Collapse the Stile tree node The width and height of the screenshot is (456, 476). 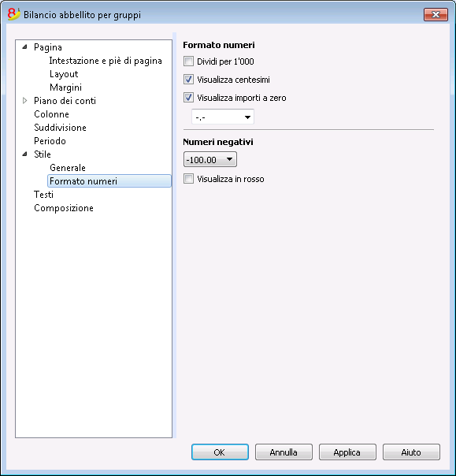pos(25,154)
